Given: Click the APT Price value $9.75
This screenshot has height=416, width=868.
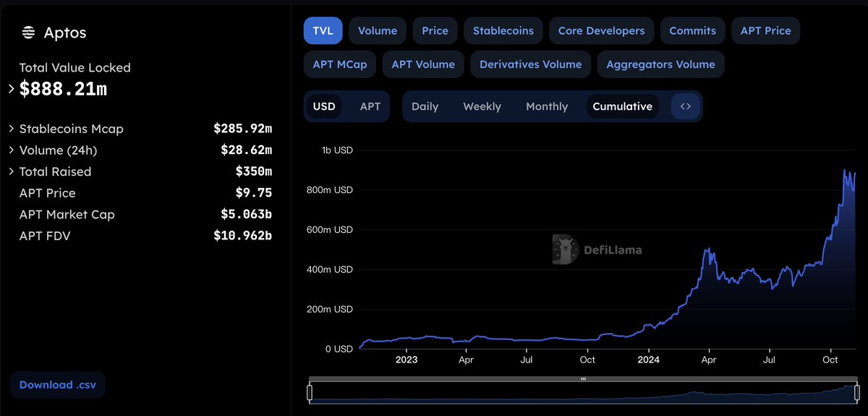Looking at the screenshot, I should click(253, 193).
